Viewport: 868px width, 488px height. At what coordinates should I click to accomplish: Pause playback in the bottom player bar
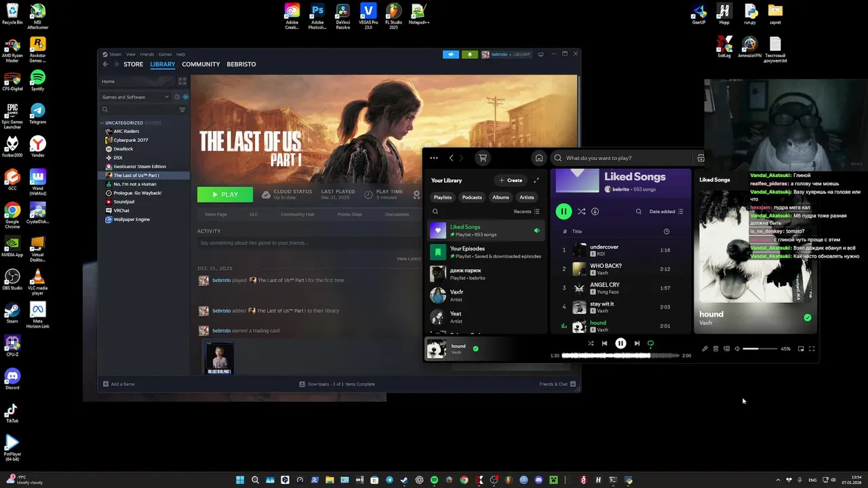tap(620, 344)
